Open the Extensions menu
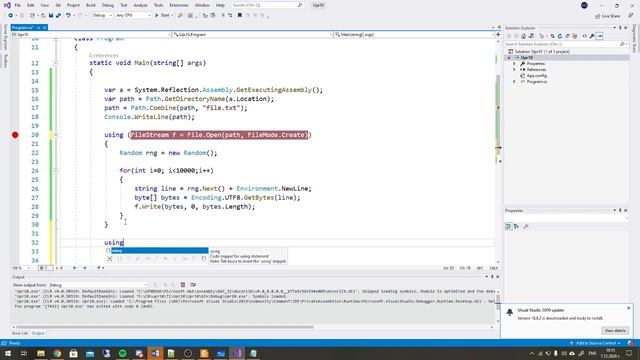Viewport: 640px width, 360px height. (x=179, y=5)
